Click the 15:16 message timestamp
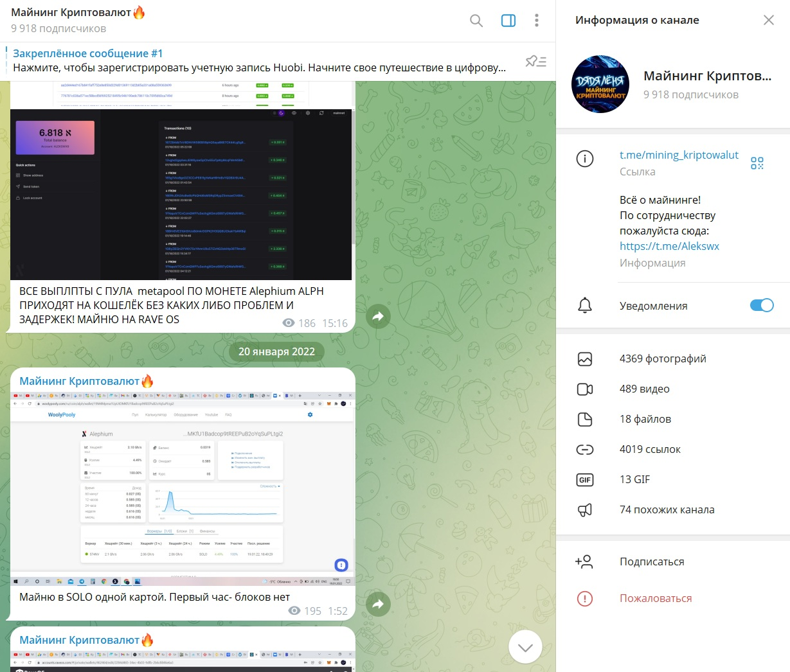Screen dimensions: 790x672 [x=335, y=323]
